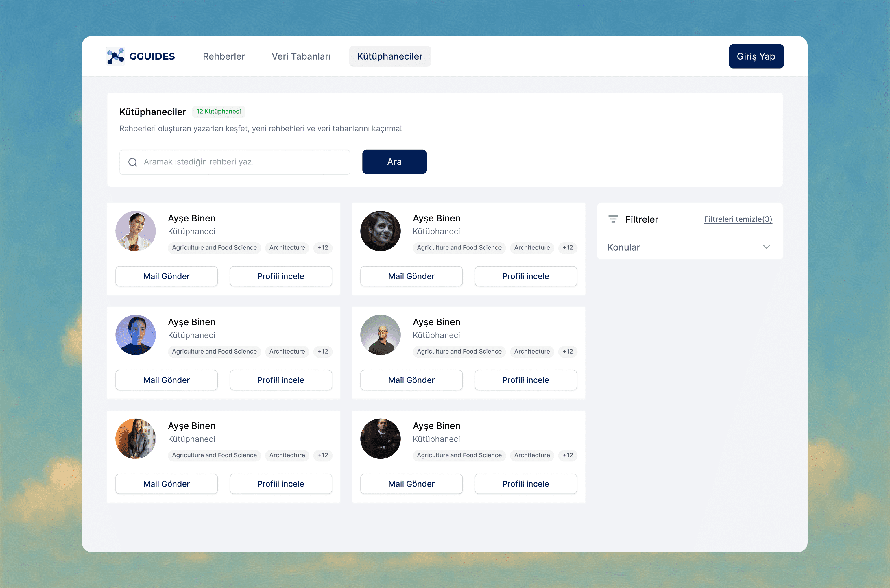Expand the +12 tags on first card
The image size is (890, 588).
coord(322,247)
